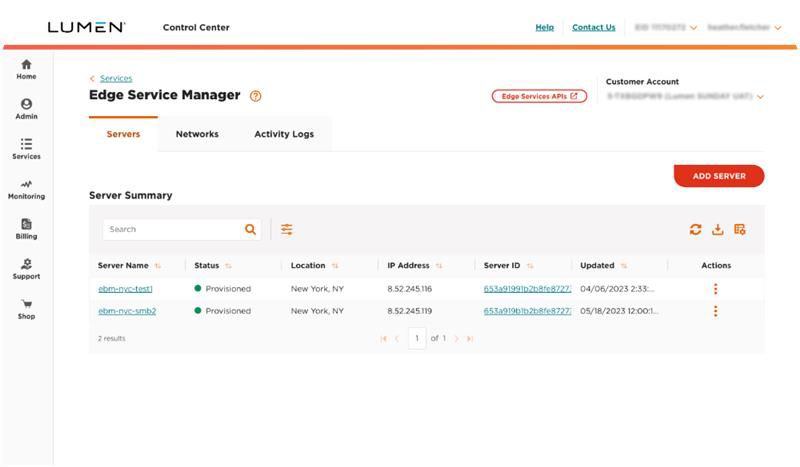The width and height of the screenshot is (800, 467).
Task: Sort by Status column
Action: click(228, 266)
